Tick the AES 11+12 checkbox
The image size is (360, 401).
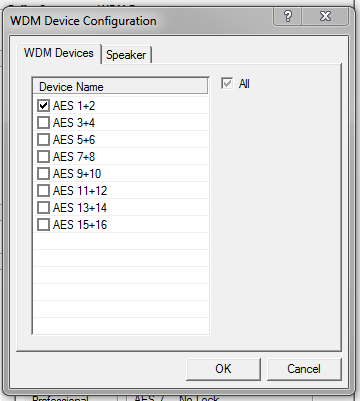coord(43,191)
